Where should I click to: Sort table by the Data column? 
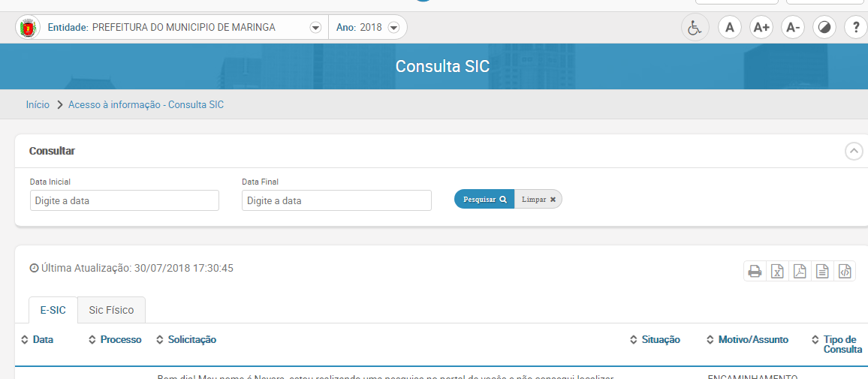pos(37,339)
